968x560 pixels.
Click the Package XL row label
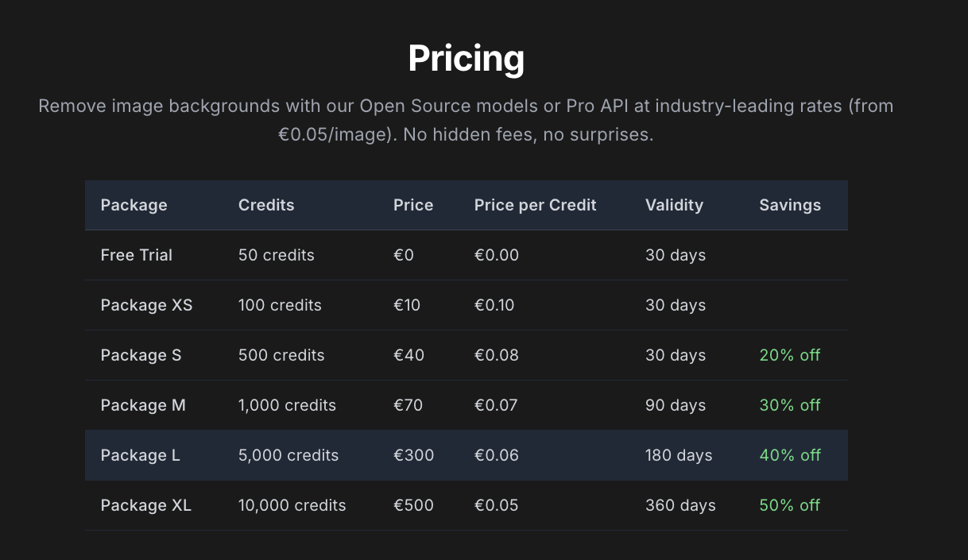[x=145, y=505]
